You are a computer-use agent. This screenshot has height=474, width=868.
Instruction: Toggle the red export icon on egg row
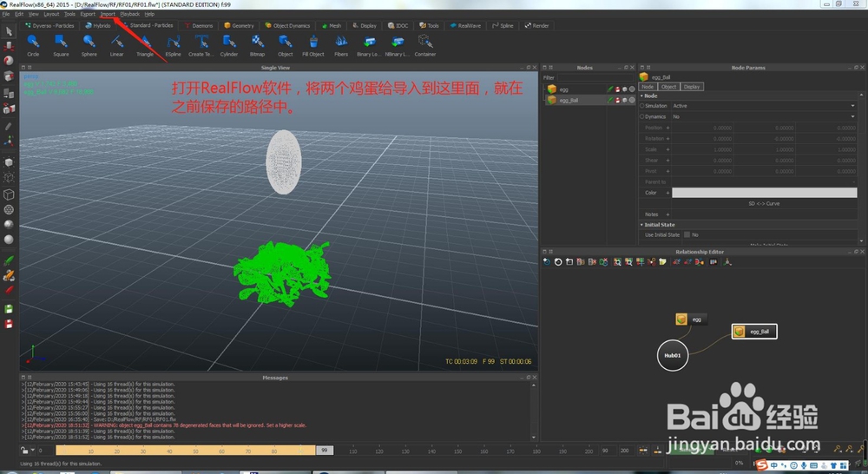click(618, 89)
